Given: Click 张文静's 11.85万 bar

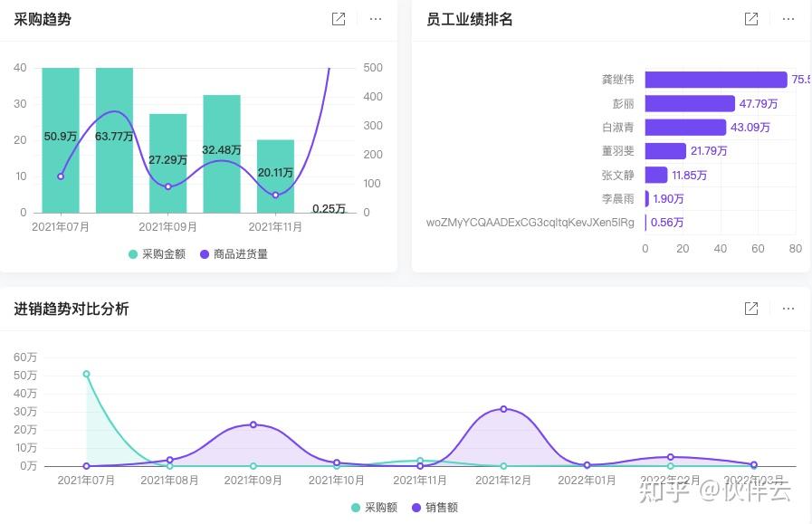Looking at the screenshot, I should click(656, 175).
